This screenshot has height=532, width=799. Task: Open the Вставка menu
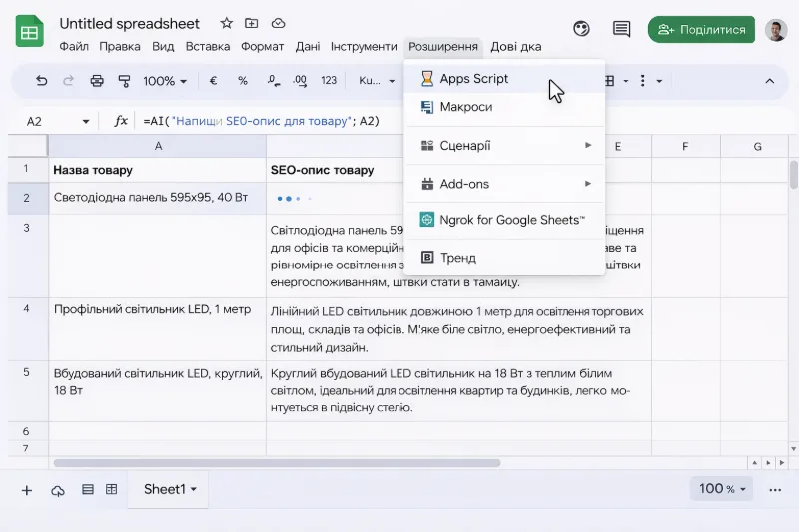[x=208, y=46]
